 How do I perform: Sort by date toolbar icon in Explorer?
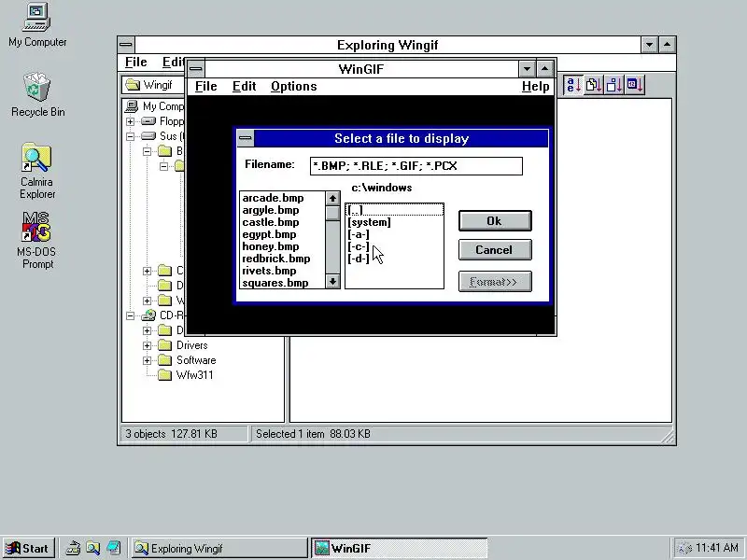click(x=635, y=85)
